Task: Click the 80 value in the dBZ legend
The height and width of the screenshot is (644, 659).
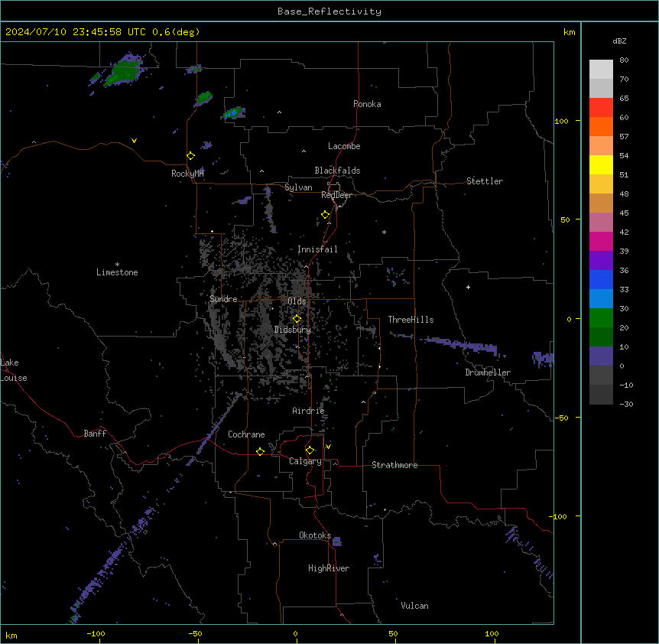Action: coord(624,60)
